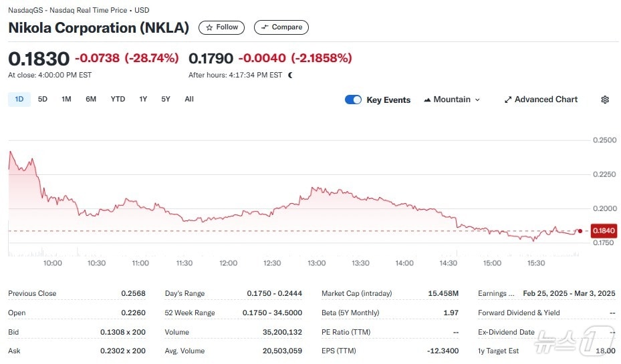
Task: Click the star icon in Follow button
Action: pos(209,27)
